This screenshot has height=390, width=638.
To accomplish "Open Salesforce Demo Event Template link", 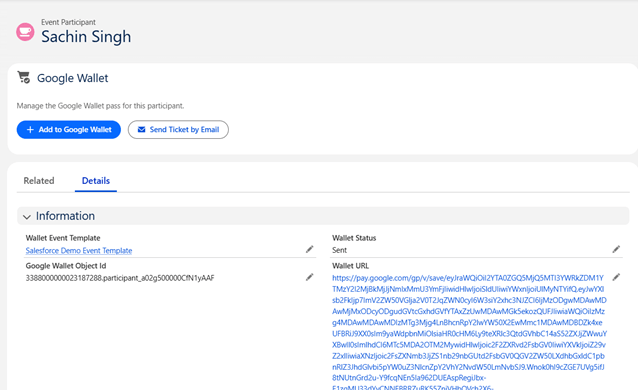I will 79,250.
